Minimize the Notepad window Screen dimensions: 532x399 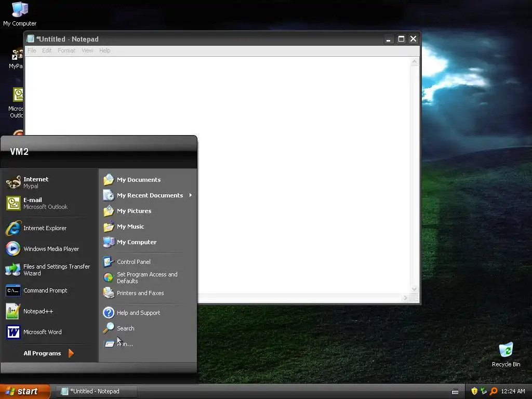(x=389, y=39)
